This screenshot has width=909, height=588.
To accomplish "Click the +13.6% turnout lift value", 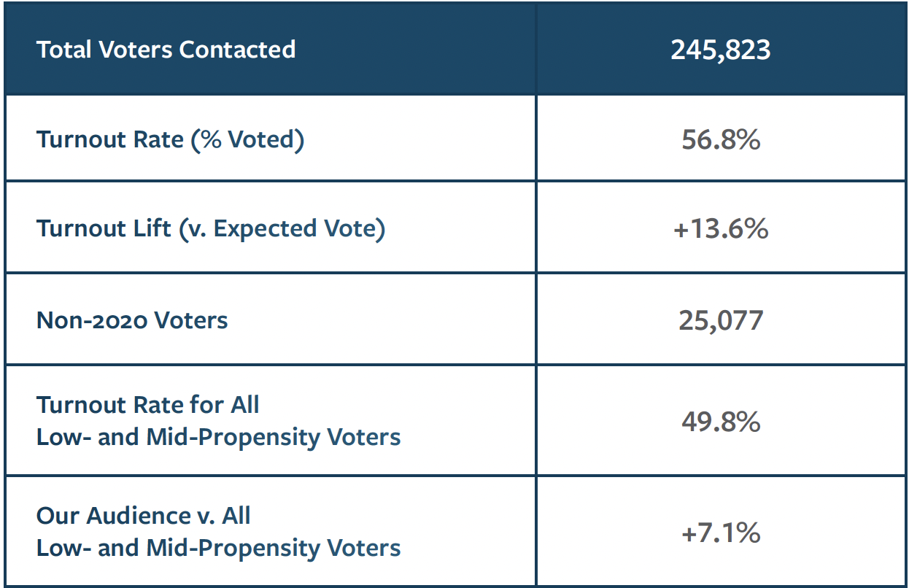I will coord(721,228).
